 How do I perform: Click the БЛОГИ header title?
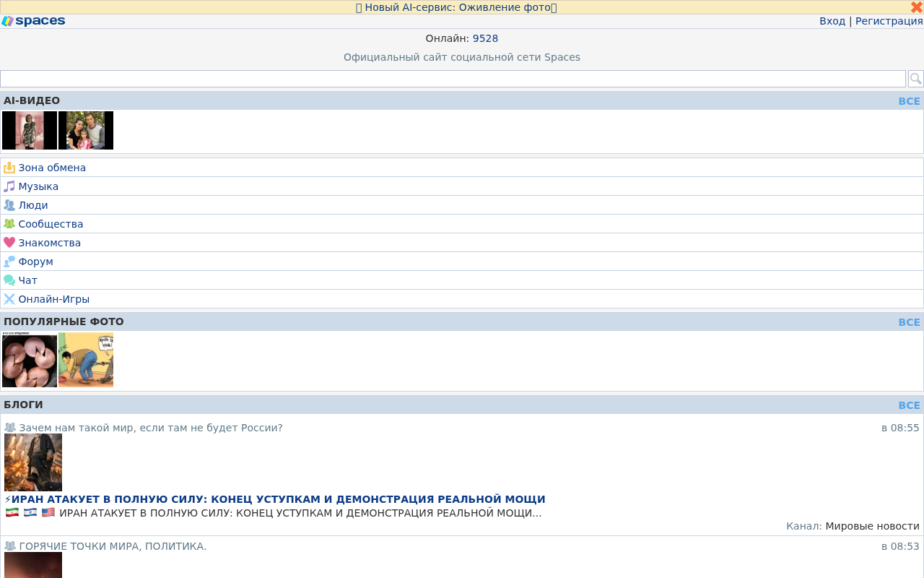(x=23, y=405)
